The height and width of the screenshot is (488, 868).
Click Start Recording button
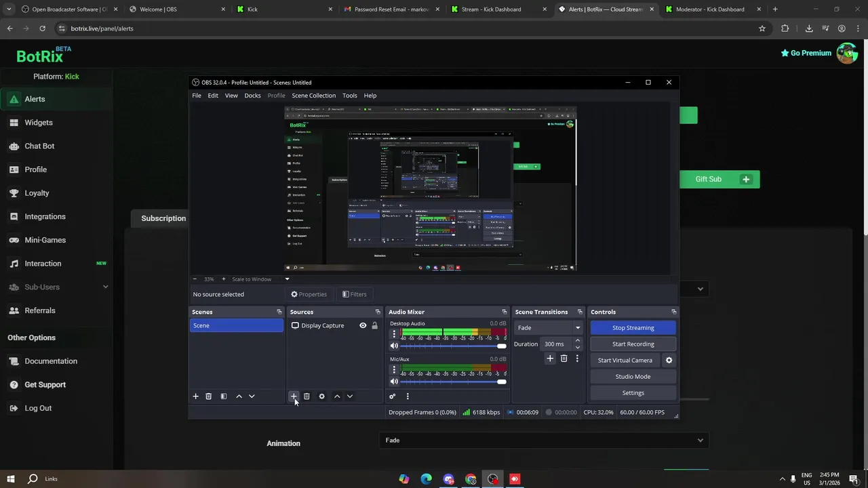coord(633,344)
